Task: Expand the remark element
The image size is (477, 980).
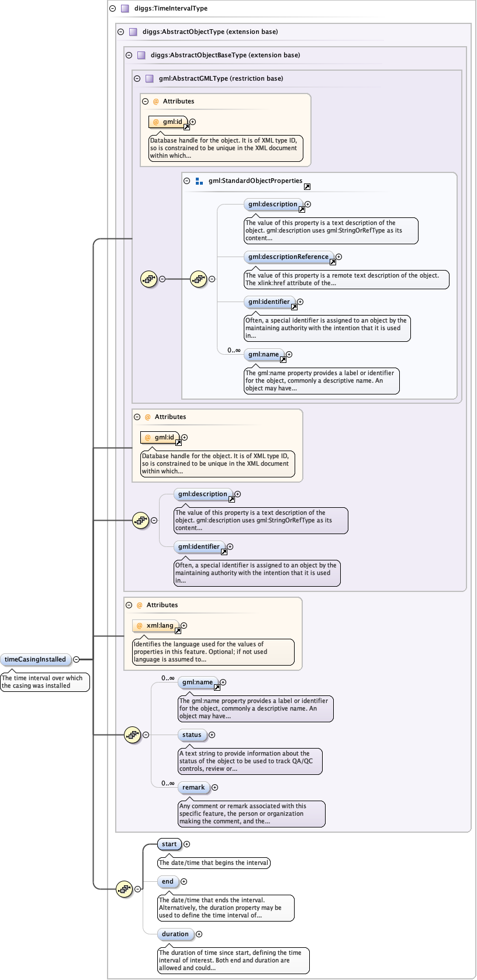Action: tap(215, 788)
